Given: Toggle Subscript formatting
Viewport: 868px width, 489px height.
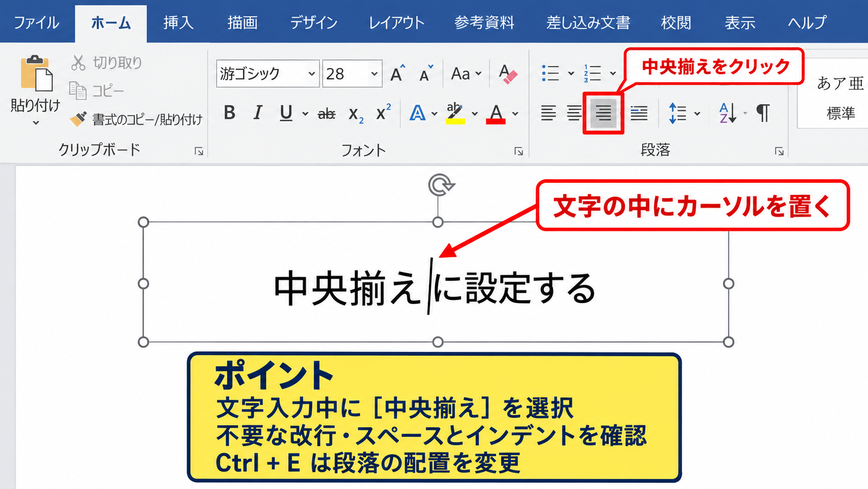Looking at the screenshot, I should click(x=356, y=114).
